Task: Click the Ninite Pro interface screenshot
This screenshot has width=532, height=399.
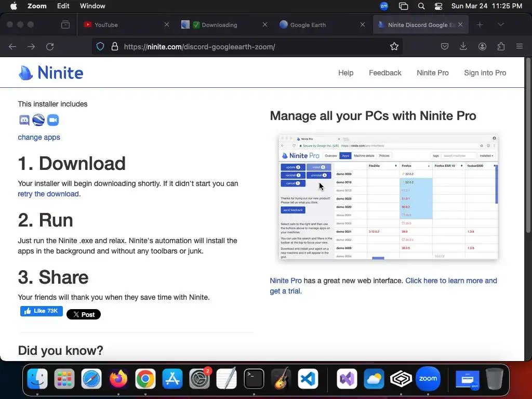Action: (x=389, y=197)
